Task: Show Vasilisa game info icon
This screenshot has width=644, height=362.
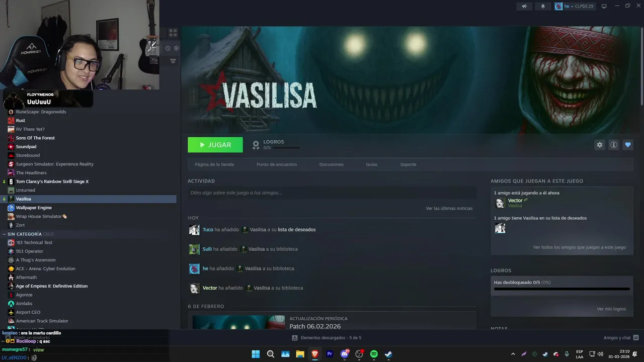Action: coord(614,145)
